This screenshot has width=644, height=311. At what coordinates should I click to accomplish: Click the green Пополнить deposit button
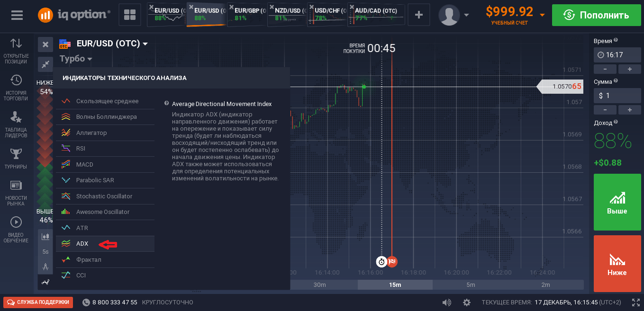coord(596,15)
